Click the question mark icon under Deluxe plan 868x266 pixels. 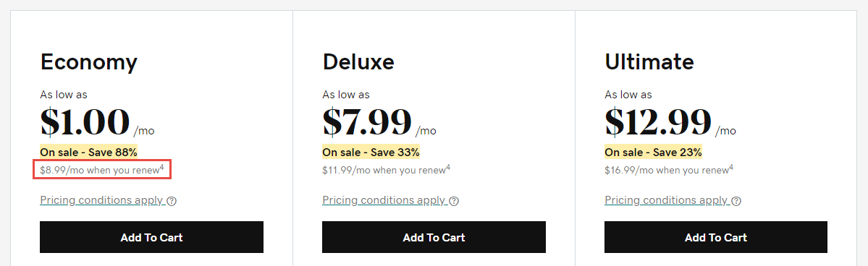(x=454, y=201)
